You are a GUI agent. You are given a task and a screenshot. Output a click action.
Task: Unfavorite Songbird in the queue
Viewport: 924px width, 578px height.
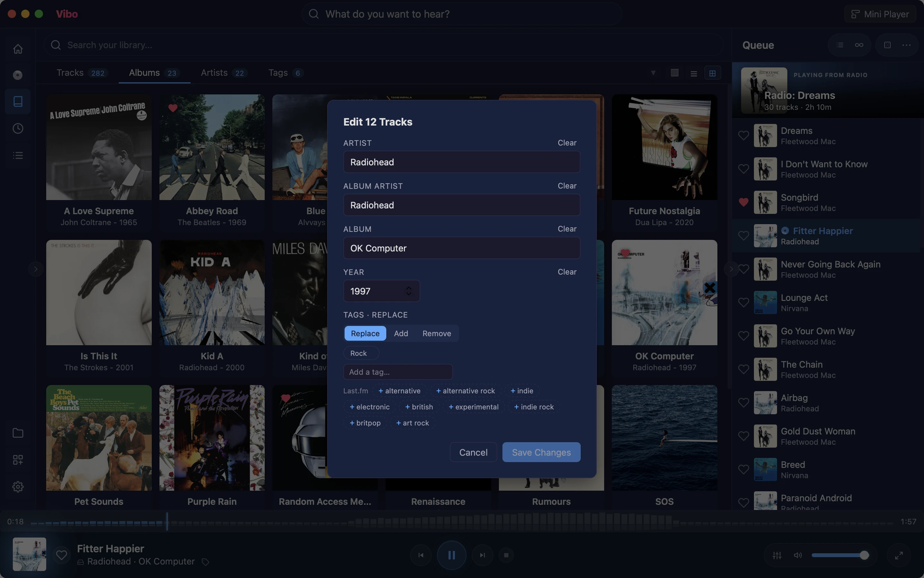coord(743,202)
